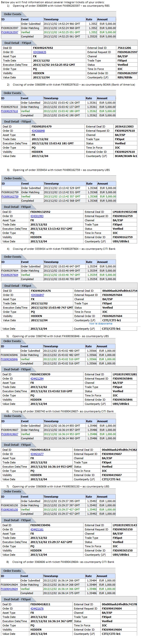
Task: Click blue FXI690297610 link in Verified row
Action: [9, 111]
